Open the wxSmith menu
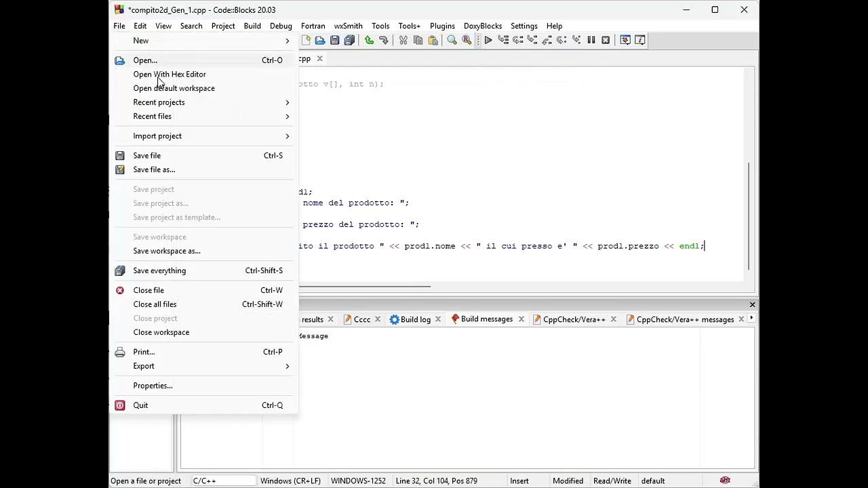 [348, 26]
